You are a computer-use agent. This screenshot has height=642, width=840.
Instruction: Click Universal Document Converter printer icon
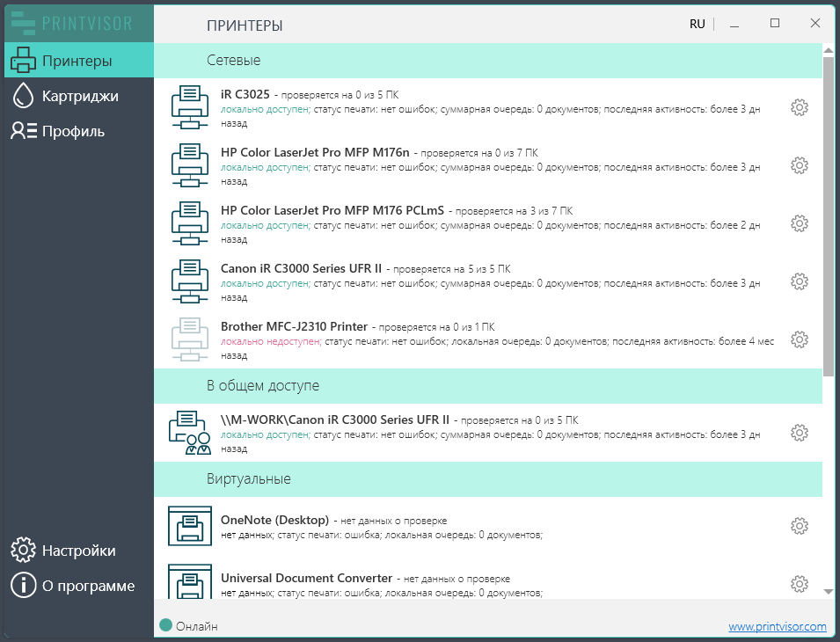190,581
